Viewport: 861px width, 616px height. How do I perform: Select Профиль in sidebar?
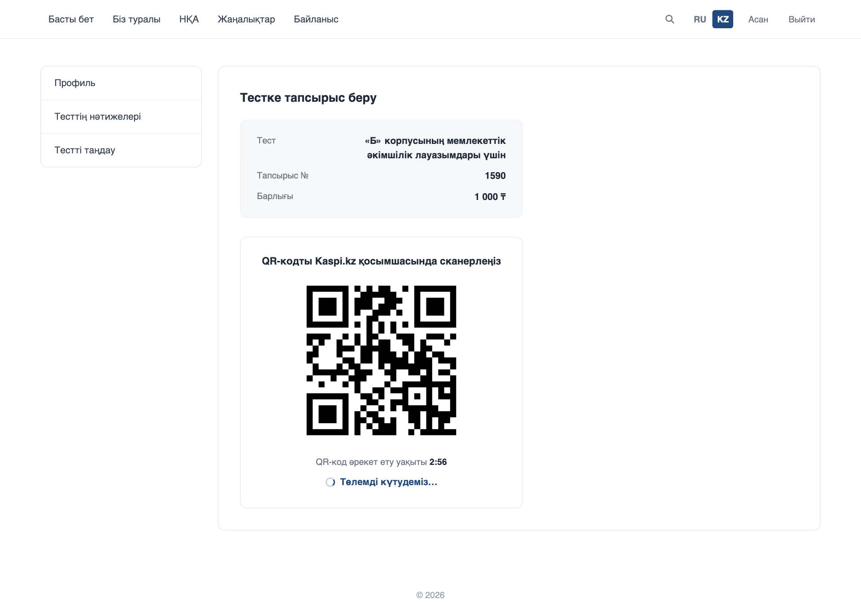(121, 83)
